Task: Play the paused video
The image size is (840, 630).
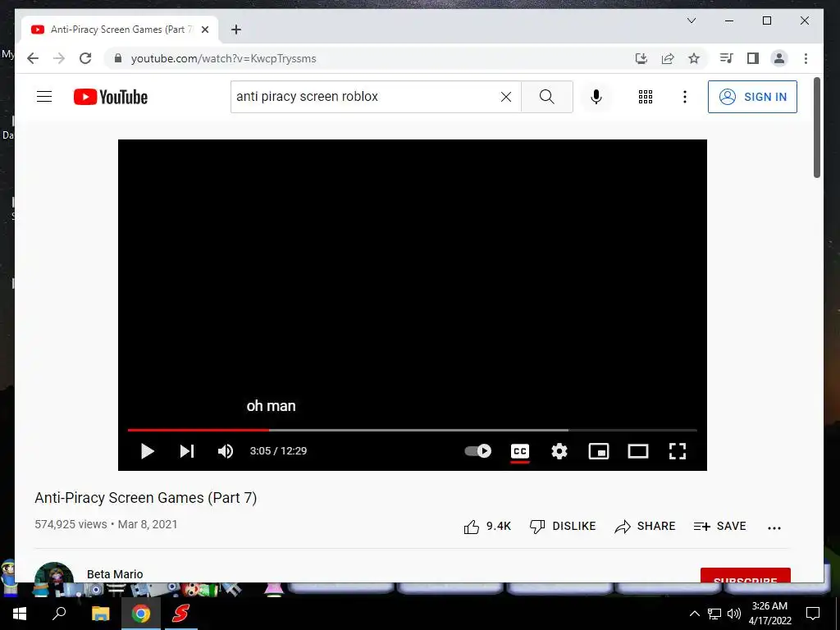Action: click(x=148, y=451)
